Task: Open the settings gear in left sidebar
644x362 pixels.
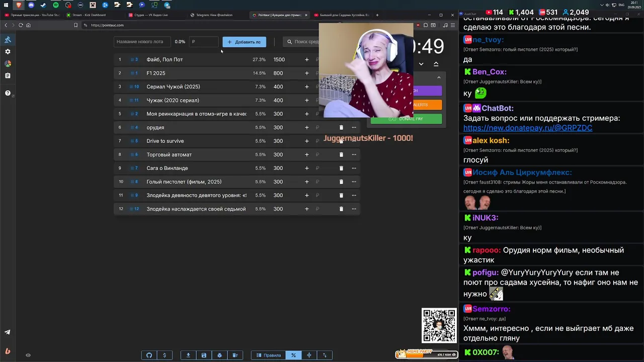Action: [x=8, y=52]
